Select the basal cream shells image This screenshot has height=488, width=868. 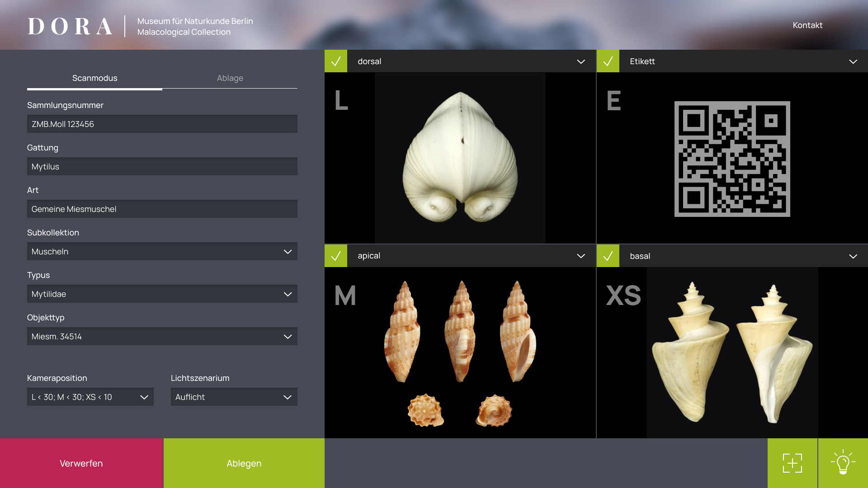click(732, 353)
